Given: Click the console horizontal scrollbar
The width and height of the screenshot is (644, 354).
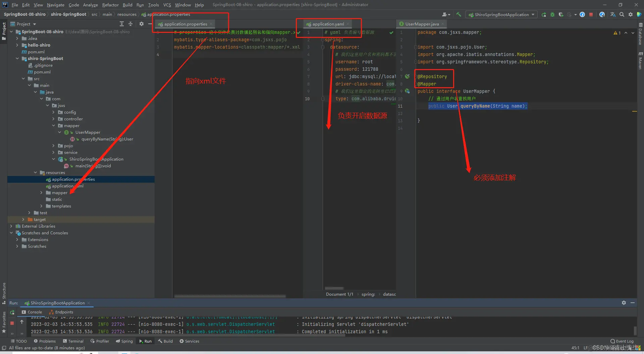Looking at the screenshot, I should point(188,335).
